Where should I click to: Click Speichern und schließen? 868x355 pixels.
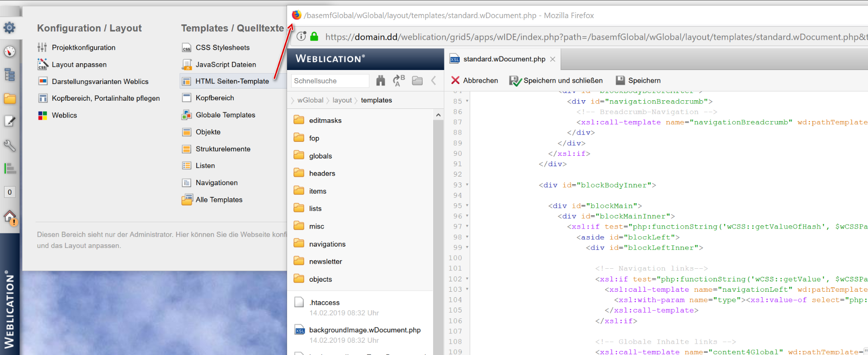(x=556, y=80)
